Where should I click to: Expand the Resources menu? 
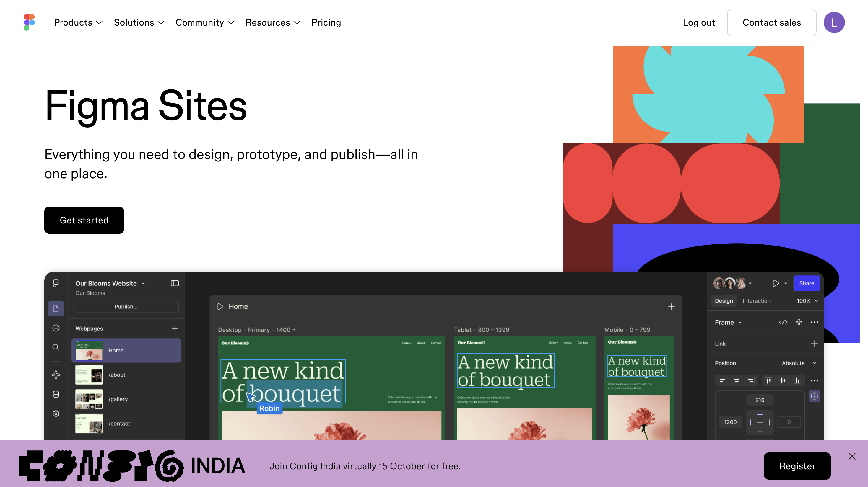coord(273,22)
